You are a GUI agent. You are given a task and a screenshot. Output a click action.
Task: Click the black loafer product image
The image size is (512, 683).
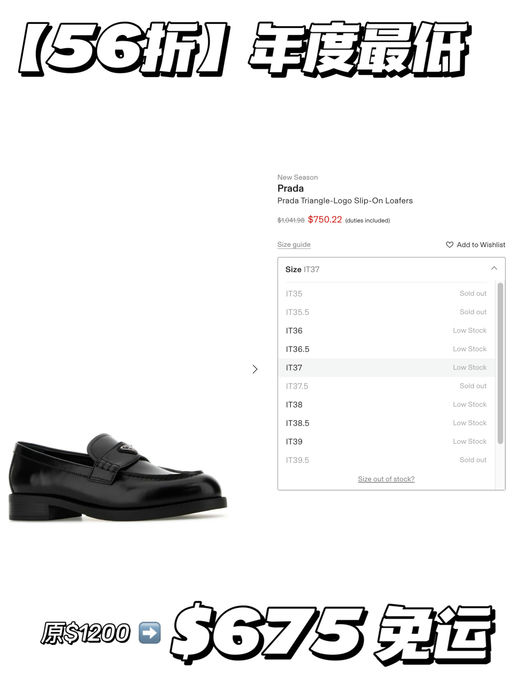point(117,477)
